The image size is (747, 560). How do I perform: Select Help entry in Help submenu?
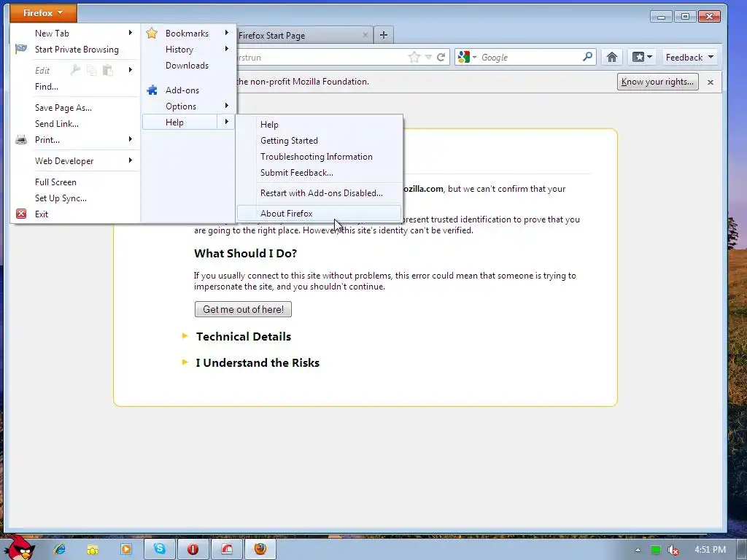pos(269,125)
